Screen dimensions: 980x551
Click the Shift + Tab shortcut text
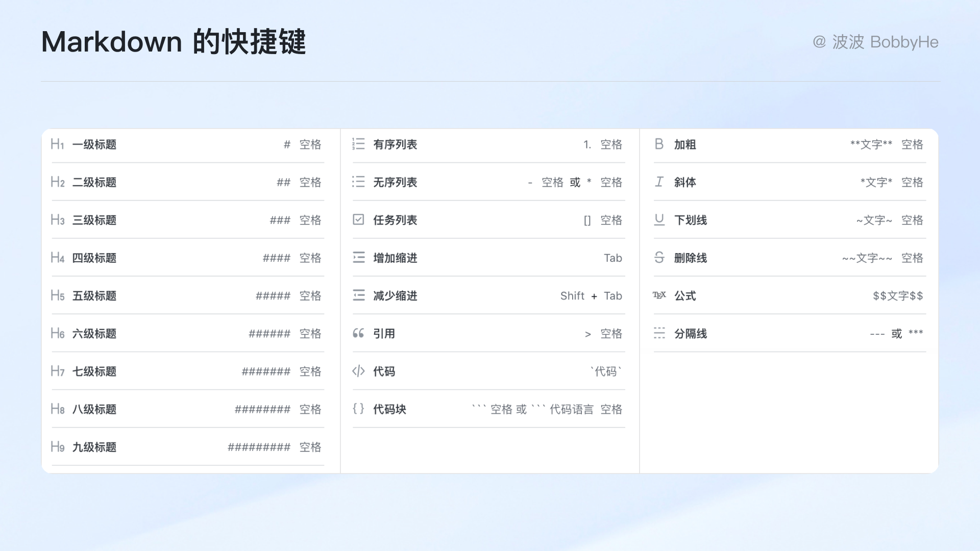pos(591,296)
